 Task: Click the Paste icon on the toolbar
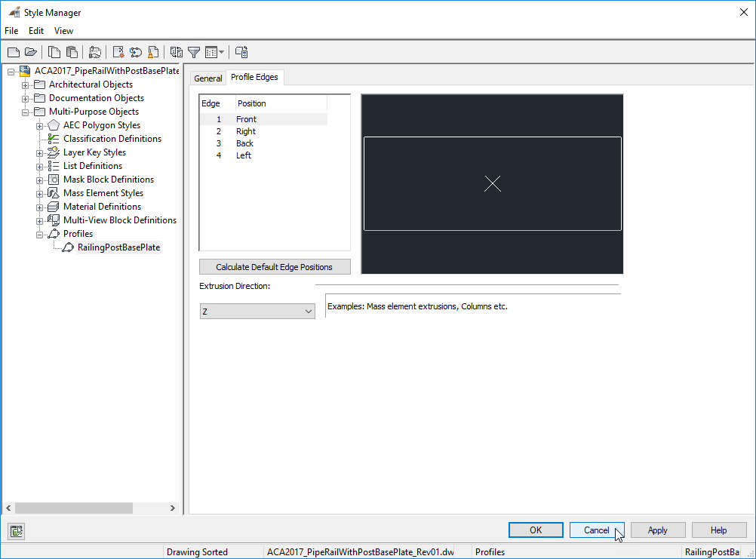[71, 51]
